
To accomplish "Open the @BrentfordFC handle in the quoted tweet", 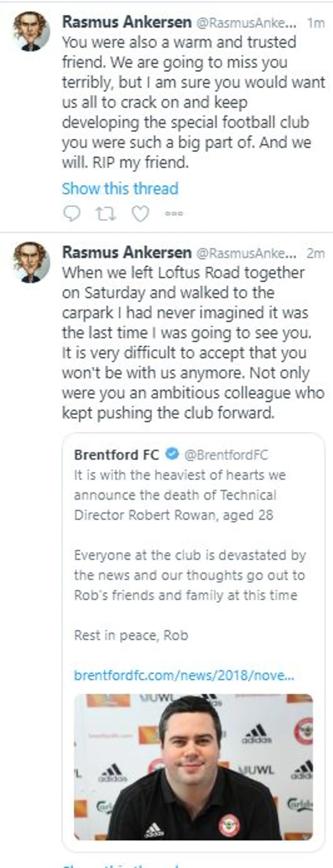I will (226, 455).
